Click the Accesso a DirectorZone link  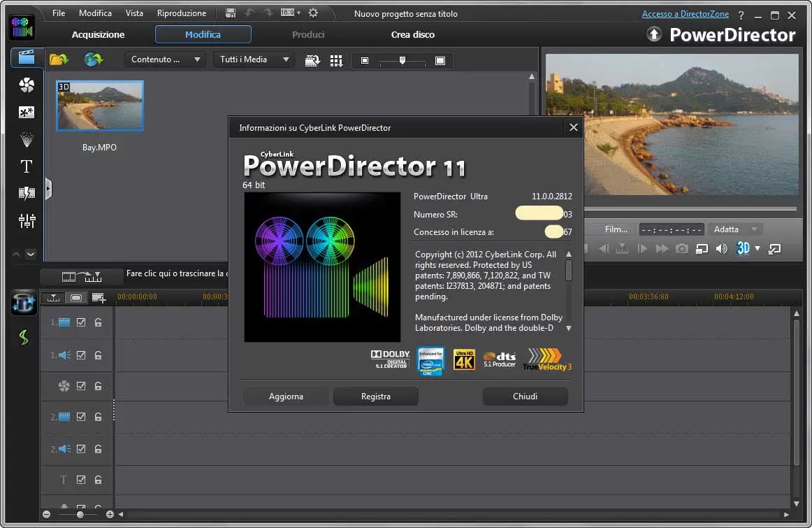pyautogui.click(x=685, y=14)
